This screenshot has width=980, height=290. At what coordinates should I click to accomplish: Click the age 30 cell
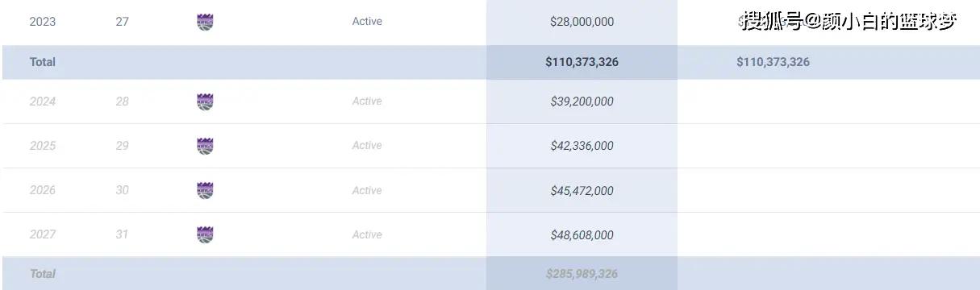point(122,190)
